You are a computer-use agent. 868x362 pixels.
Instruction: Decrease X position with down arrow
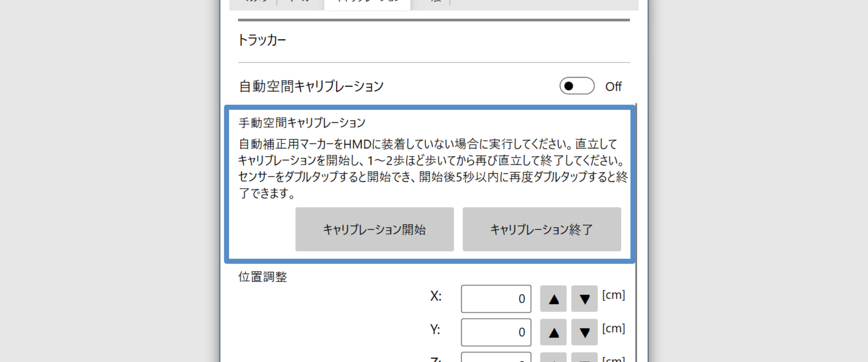(x=584, y=299)
